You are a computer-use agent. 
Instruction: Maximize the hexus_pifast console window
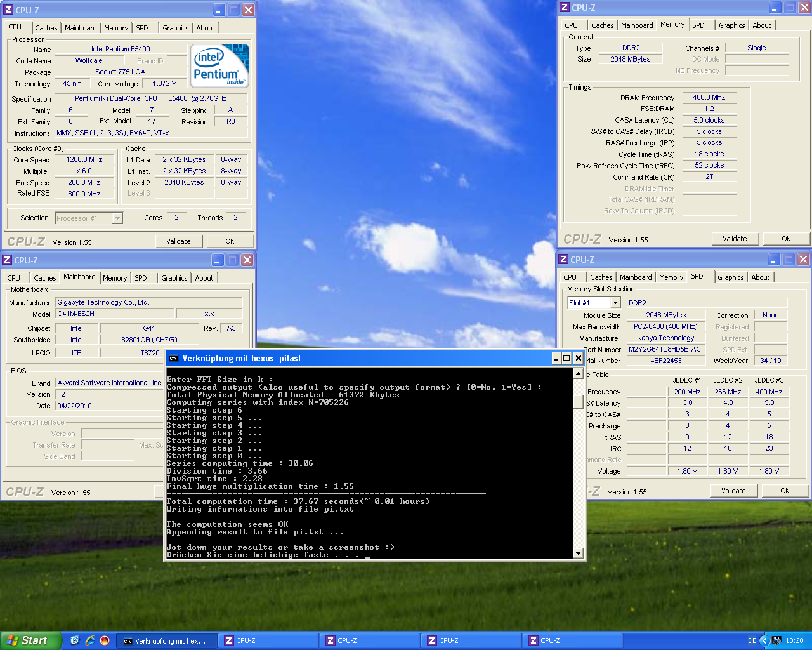tap(566, 358)
